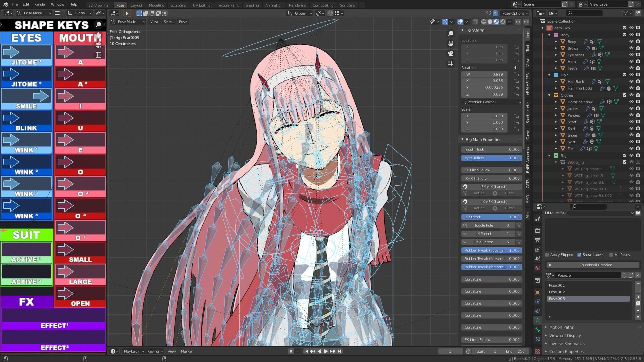Screen dimensions: 644x362
Task: Open the Render menu
Action: click(x=40, y=4)
